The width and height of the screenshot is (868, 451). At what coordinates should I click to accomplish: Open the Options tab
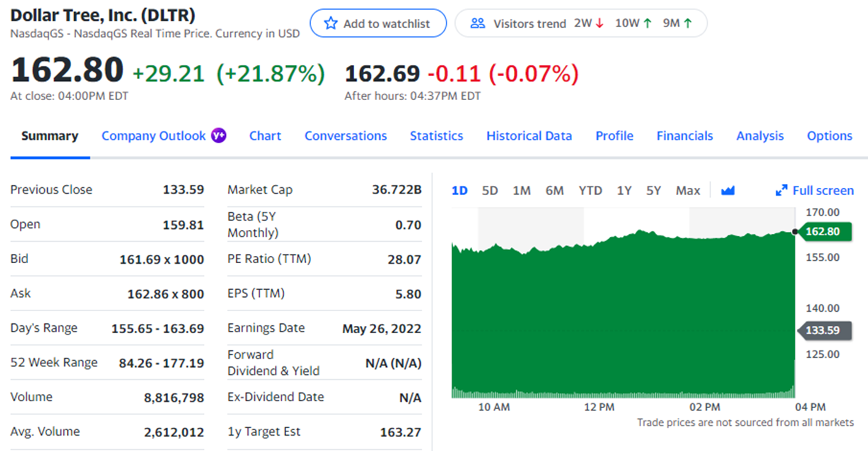pos(829,136)
